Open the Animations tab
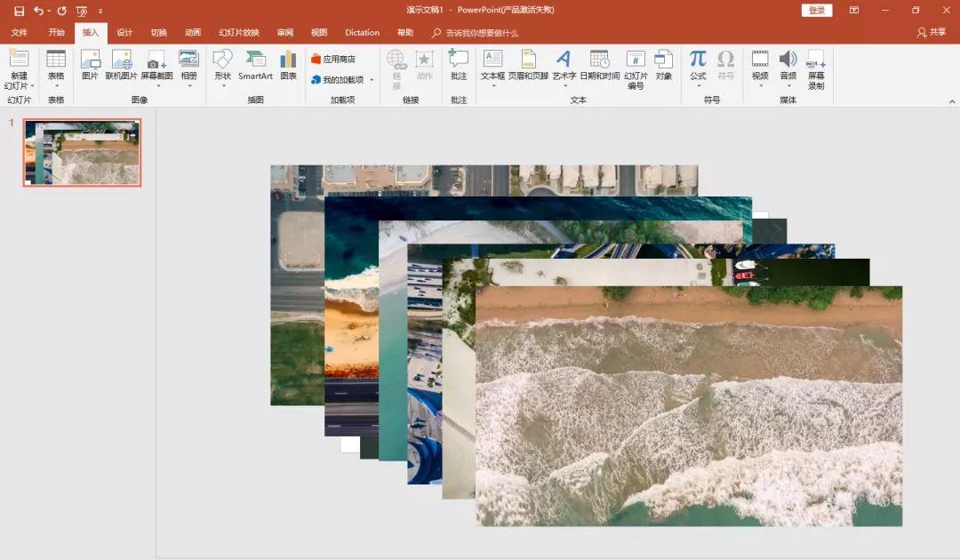Viewport: 960px width, 560px height. click(193, 33)
